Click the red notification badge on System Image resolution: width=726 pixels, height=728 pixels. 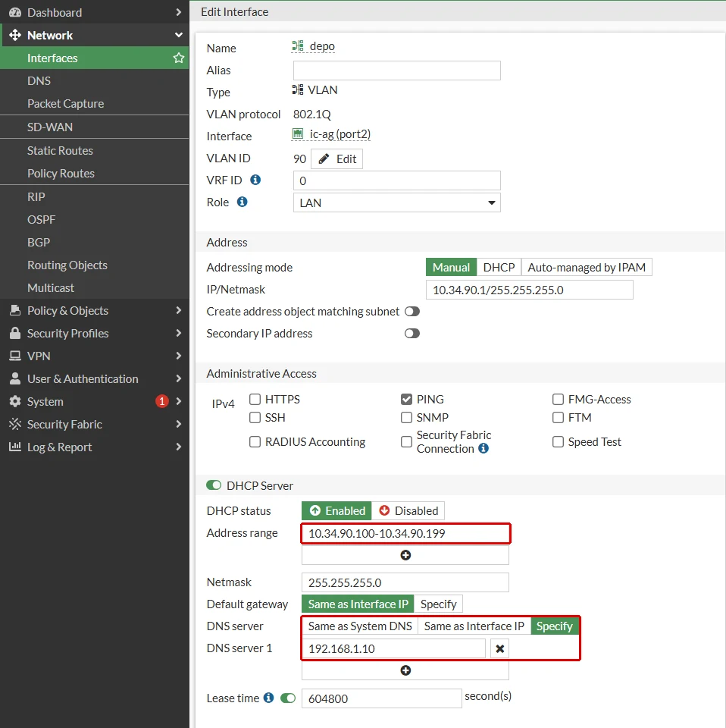point(162,401)
